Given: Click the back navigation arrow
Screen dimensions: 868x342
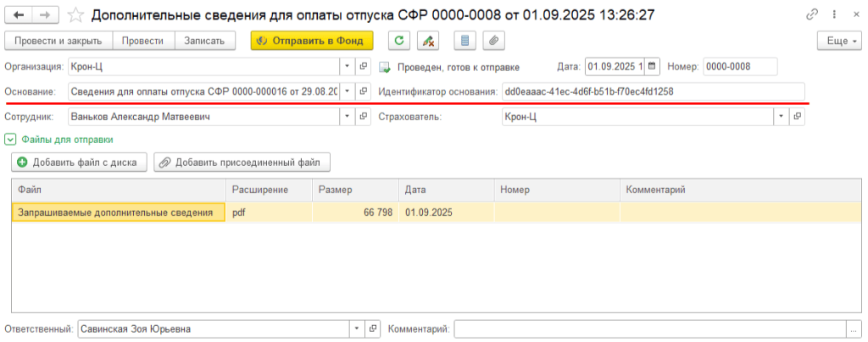Looking at the screenshot, I should coord(19,15).
